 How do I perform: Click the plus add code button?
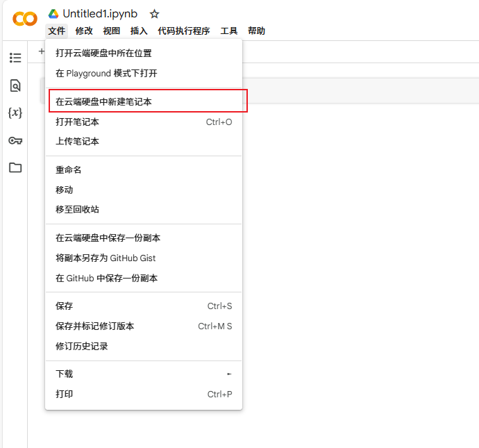pos(41,51)
